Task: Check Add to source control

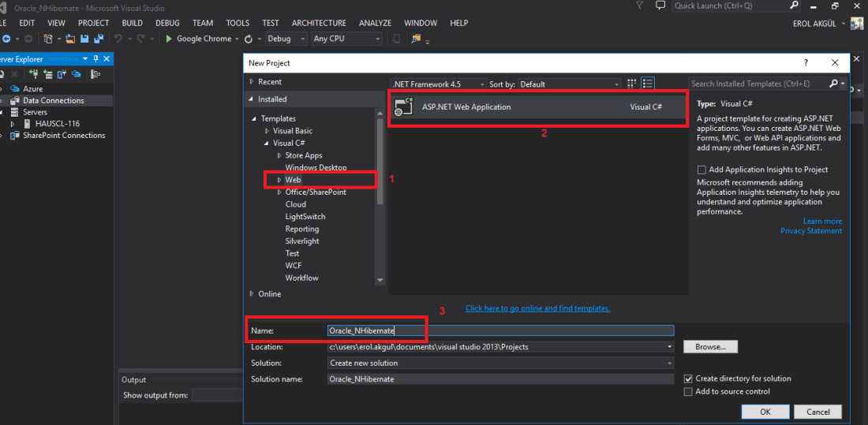Action: coord(688,392)
